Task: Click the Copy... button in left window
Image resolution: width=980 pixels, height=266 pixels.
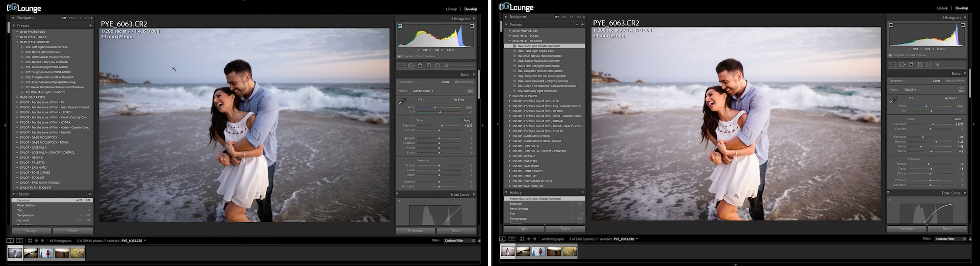Action: point(31,231)
